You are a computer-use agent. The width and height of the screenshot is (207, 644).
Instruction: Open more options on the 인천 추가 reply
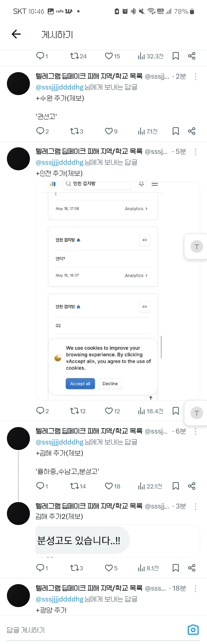tap(195, 152)
